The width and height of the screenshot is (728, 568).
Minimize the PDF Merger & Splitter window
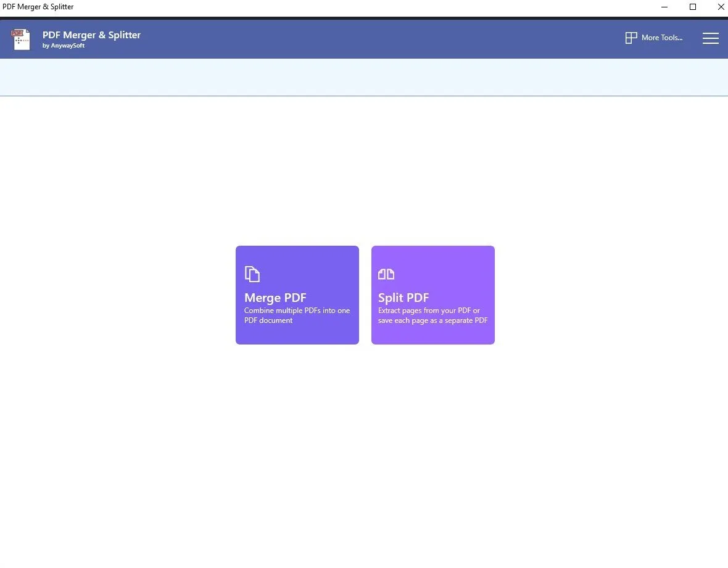point(664,7)
